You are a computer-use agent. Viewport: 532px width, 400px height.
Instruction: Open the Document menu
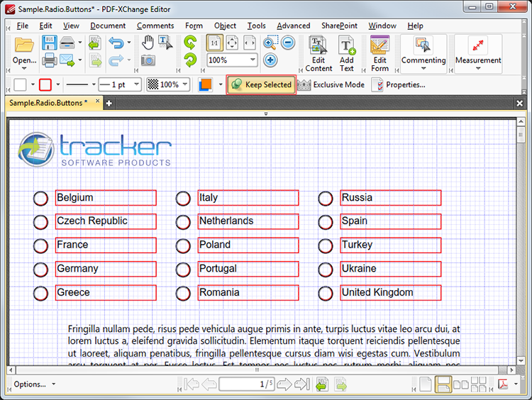(108, 26)
